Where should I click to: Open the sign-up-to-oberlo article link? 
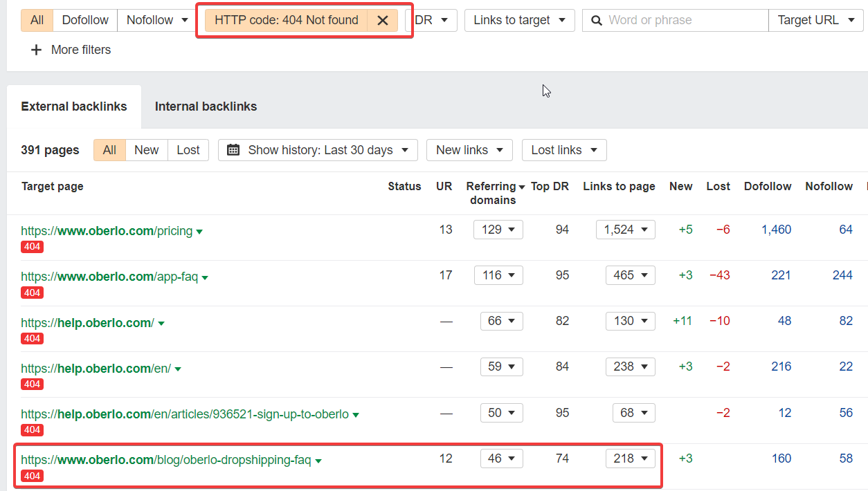point(185,414)
